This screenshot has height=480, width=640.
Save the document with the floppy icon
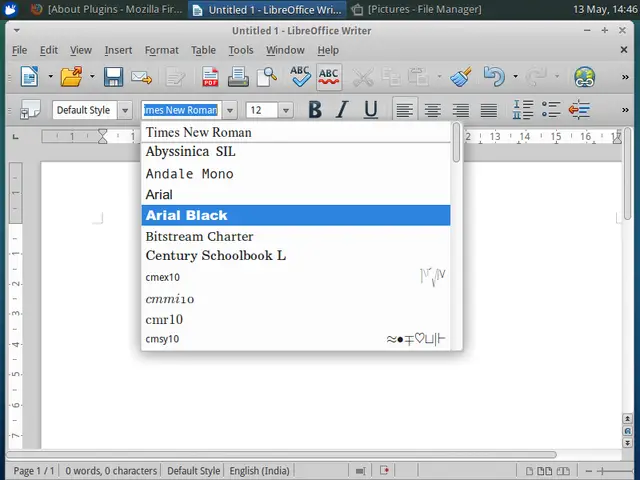(x=113, y=76)
